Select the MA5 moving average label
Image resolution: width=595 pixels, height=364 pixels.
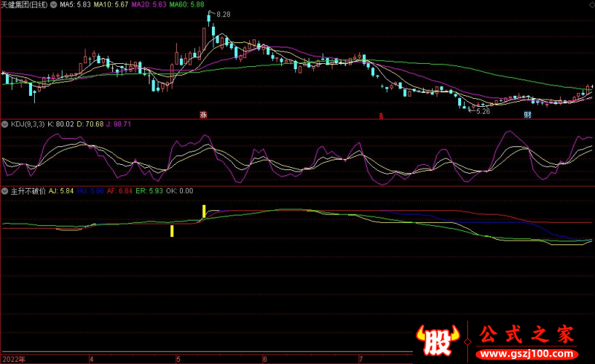[x=74, y=4]
